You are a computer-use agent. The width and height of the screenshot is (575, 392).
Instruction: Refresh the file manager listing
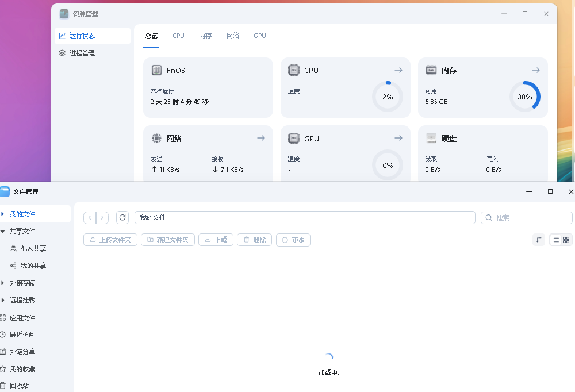(x=122, y=217)
